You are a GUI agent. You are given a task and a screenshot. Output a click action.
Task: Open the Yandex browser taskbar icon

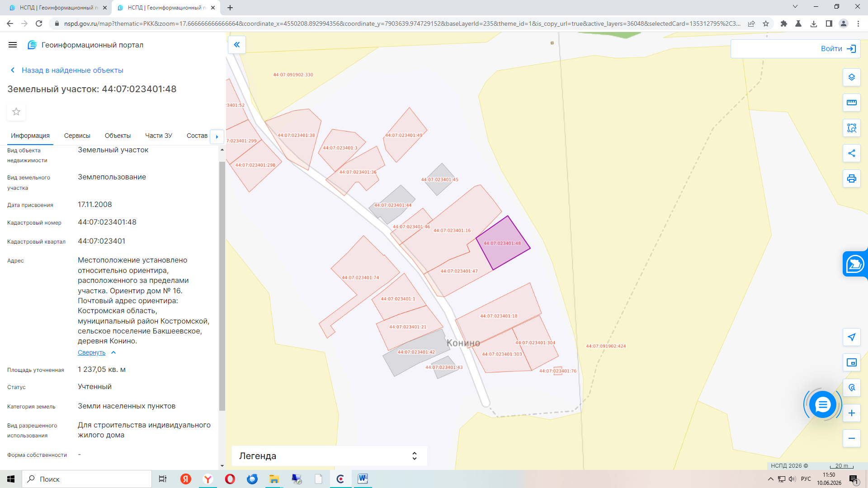(208, 479)
